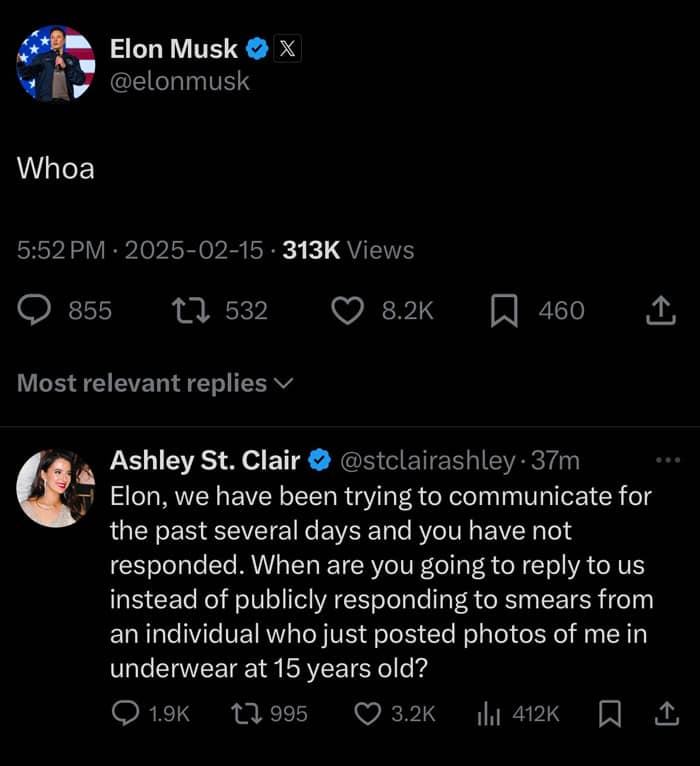Open the @elonmusk handle link
Image resolution: width=700 pixels, height=766 pixels.
pyautogui.click(x=180, y=82)
